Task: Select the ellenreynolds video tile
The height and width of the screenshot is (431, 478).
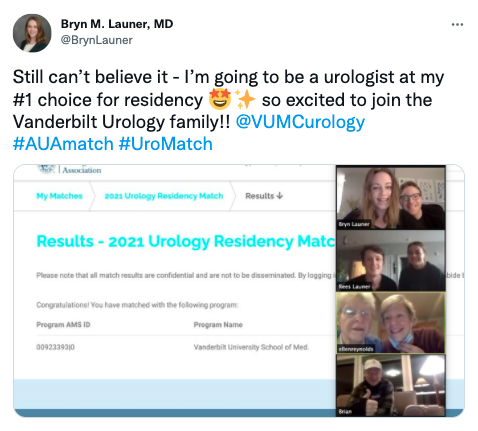Action: click(391, 323)
